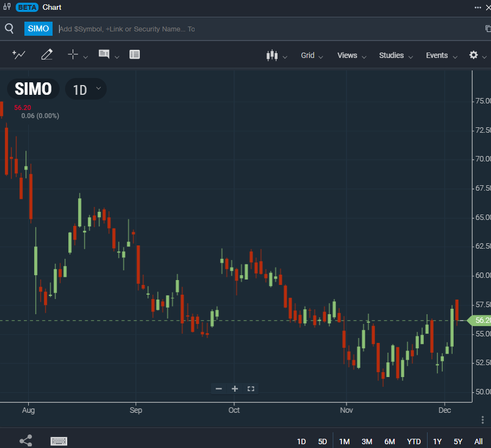Expand the chart type dropdown arrow
491x448 pixels.
[x=285, y=57]
